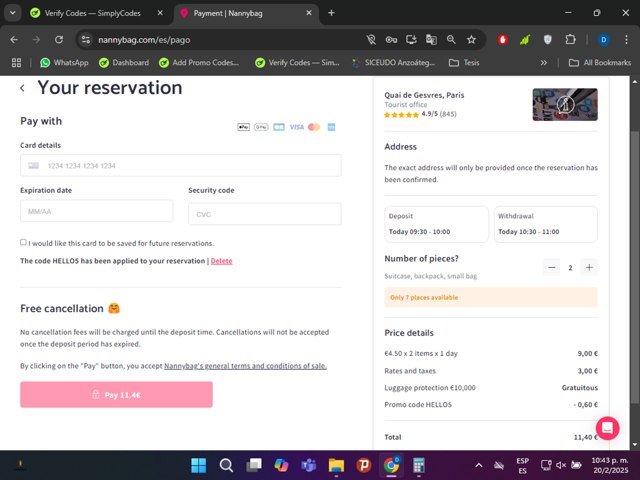
Task: Close the Verify Codes tab
Action: click(160, 13)
